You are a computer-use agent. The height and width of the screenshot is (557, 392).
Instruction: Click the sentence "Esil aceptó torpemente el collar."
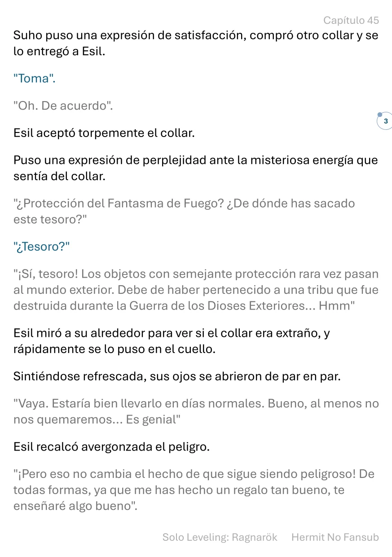point(104,133)
